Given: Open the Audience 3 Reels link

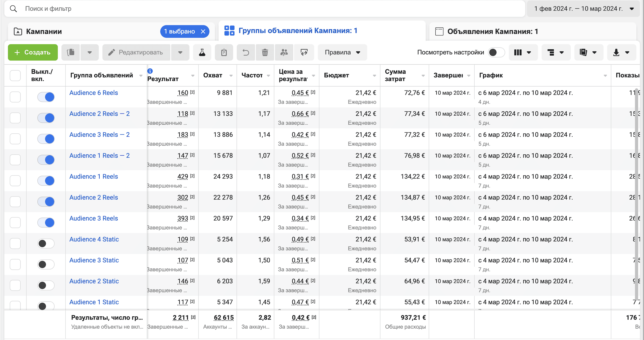Looking at the screenshot, I should [x=93, y=218].
